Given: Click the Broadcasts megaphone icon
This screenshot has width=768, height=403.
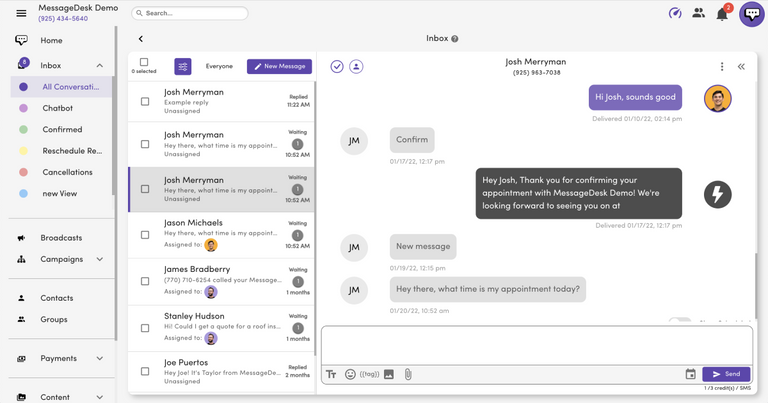Looking at the screenshot, I should [x=21, y=238].
